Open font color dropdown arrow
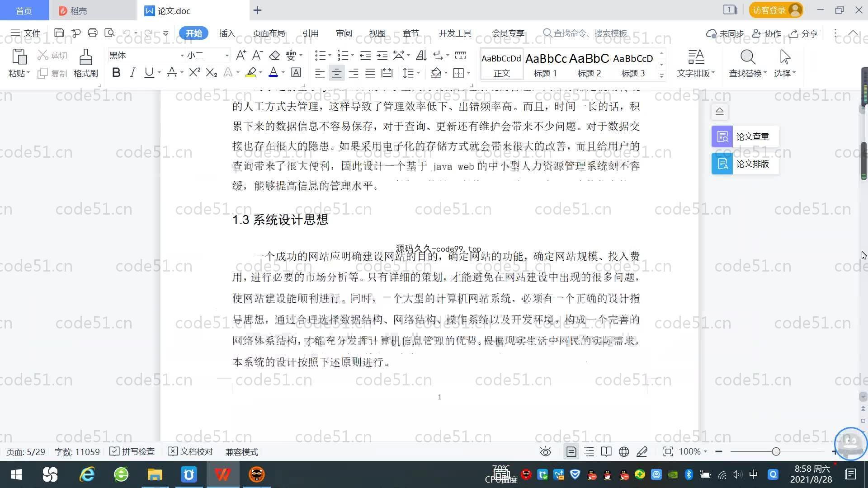Screen dimensions: 868x488 [x=283, y=73]
